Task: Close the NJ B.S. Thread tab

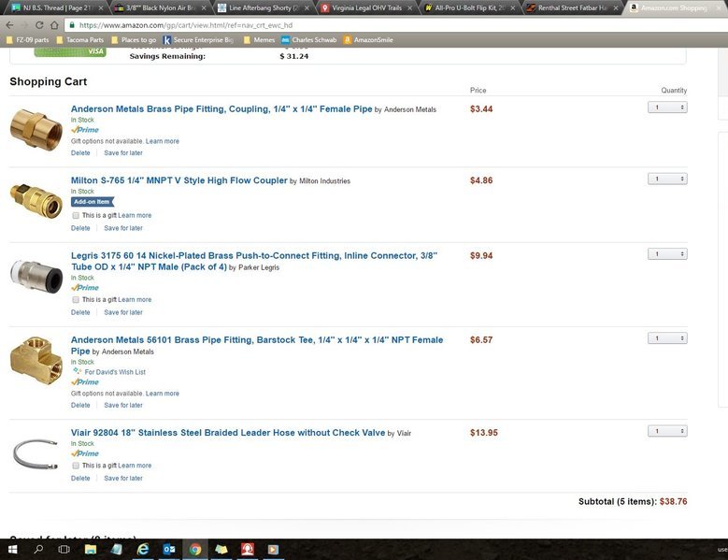Action: pyautogui.click(x=101, y=7)
